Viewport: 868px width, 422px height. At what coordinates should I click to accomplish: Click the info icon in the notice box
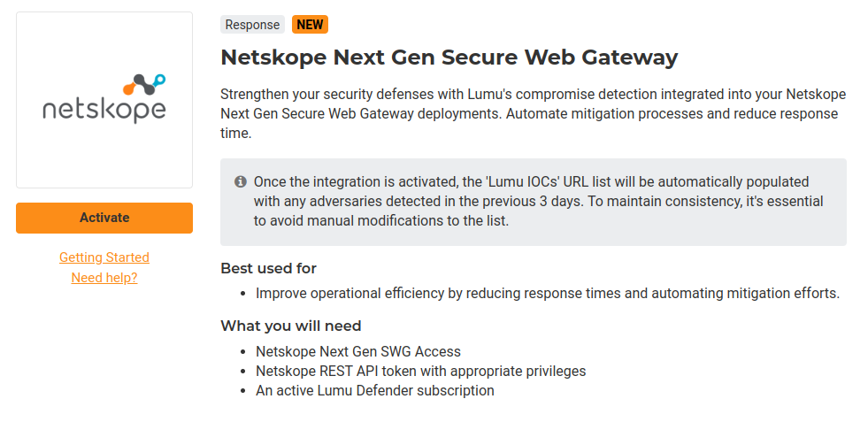tap(240, 182)
